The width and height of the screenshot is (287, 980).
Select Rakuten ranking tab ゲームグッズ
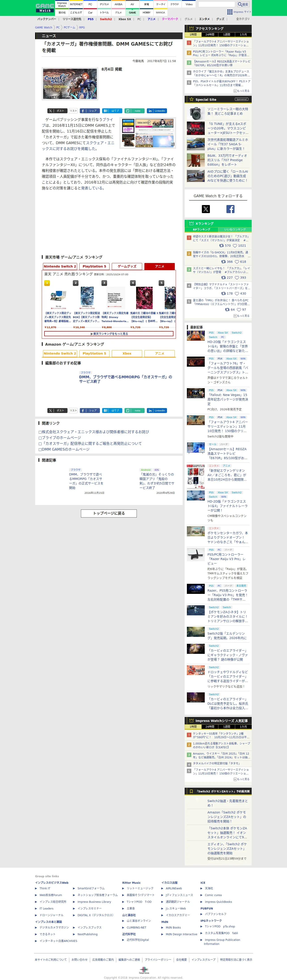coord(127,266)
